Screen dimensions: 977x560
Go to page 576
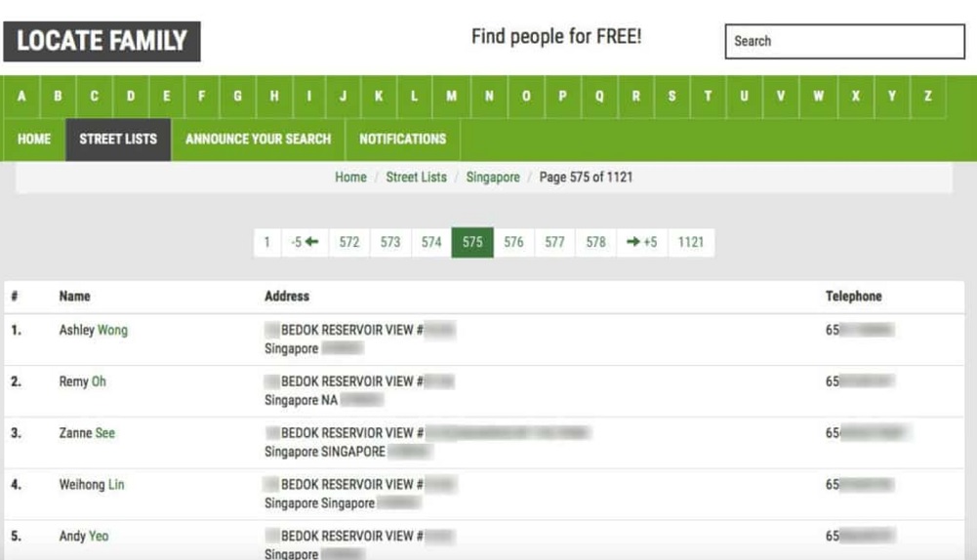(513, 243)
